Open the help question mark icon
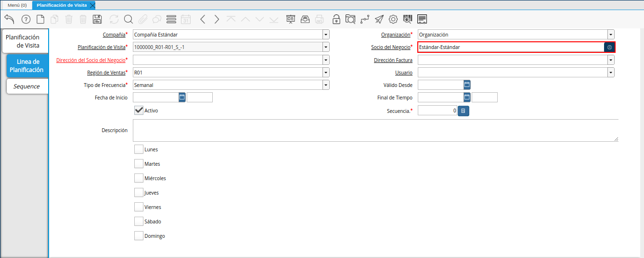Image resolution: width=644 pixels, height=258 pixels. coord(26,19)
